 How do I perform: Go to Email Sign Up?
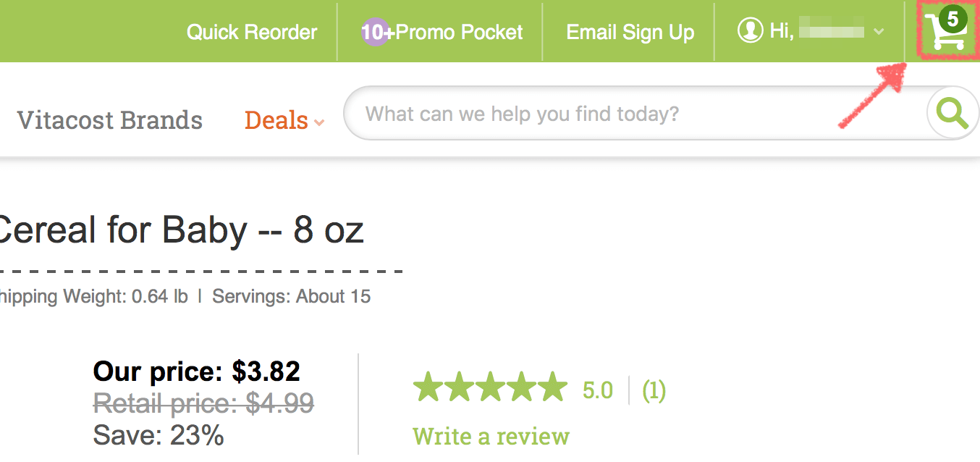(630, 33)
